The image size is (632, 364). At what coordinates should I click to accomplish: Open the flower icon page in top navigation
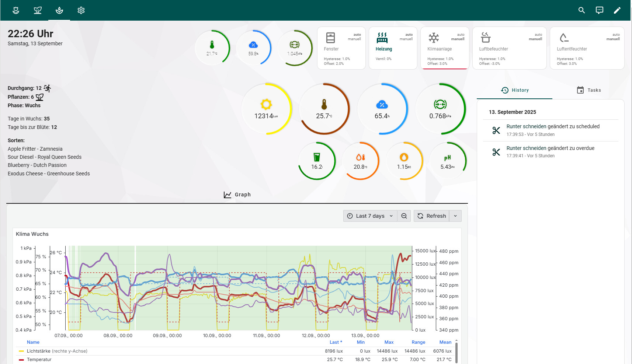click(16, 10)
